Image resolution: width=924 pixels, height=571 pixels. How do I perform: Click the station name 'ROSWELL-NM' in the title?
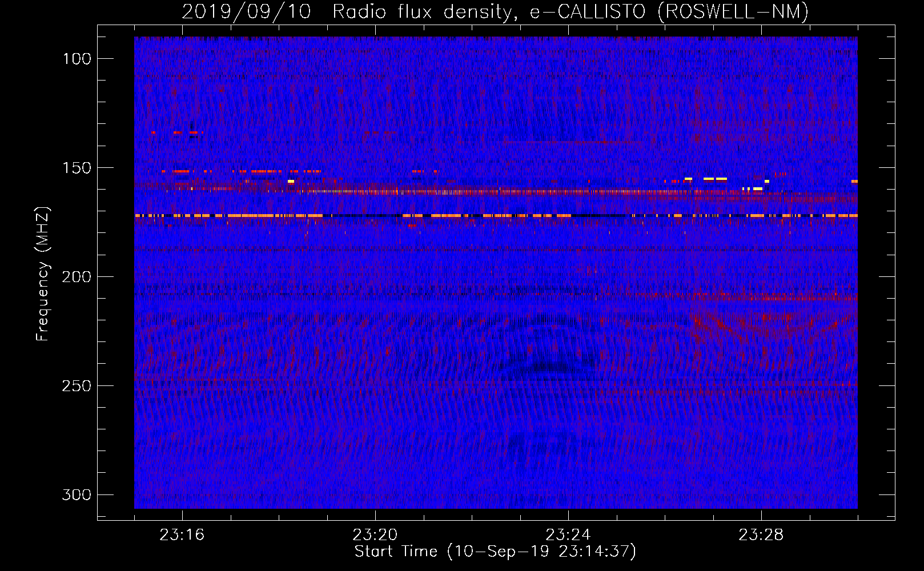pyautogui.click(x=733, y=11)
